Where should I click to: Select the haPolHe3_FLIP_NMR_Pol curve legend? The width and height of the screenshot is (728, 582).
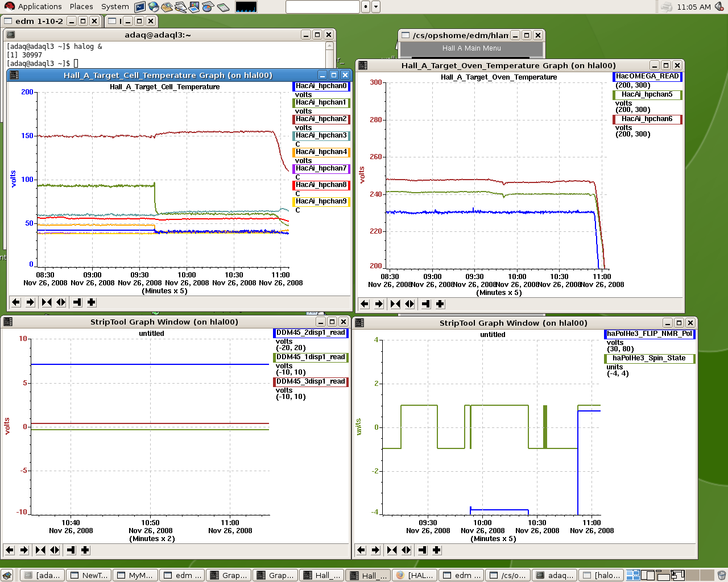[x=650, y=334]
